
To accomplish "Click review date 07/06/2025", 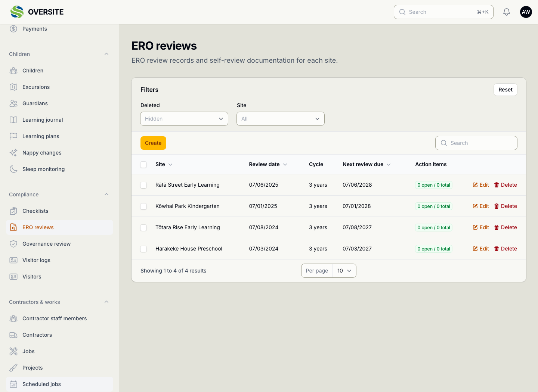I will click(x=264, y=185).
